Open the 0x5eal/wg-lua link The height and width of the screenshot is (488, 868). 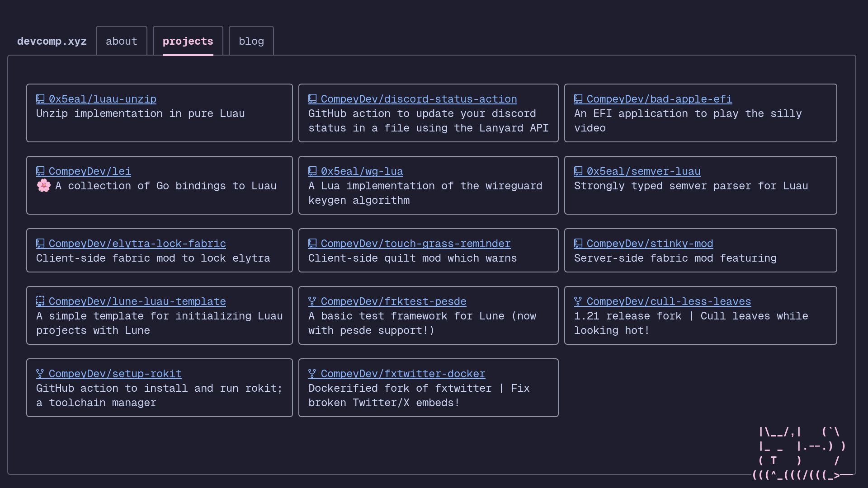coord(362,171)
